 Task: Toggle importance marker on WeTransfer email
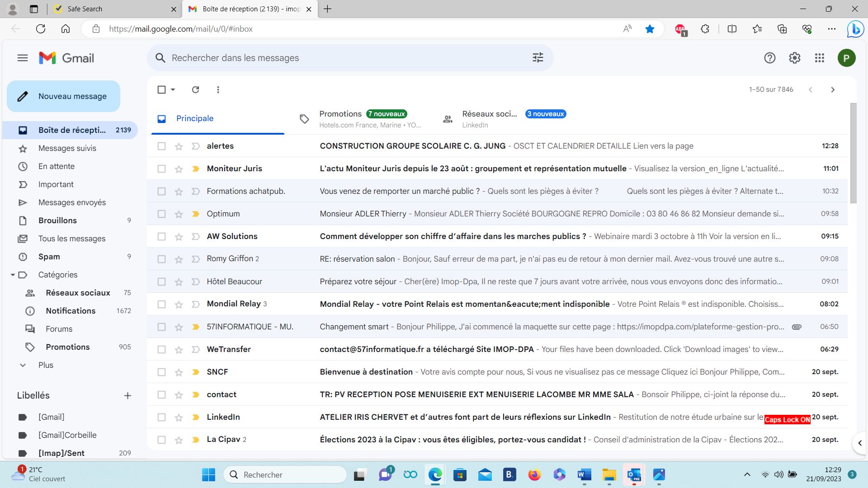195,349
